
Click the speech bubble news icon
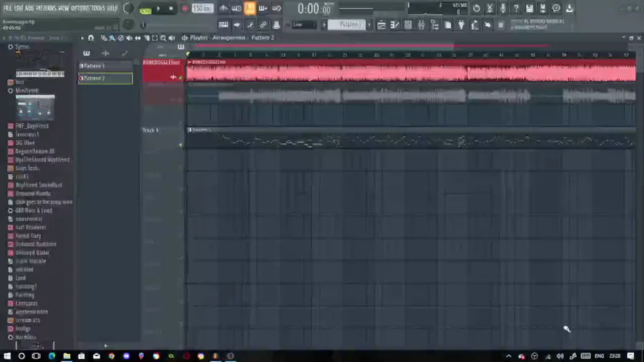point(556,8)
